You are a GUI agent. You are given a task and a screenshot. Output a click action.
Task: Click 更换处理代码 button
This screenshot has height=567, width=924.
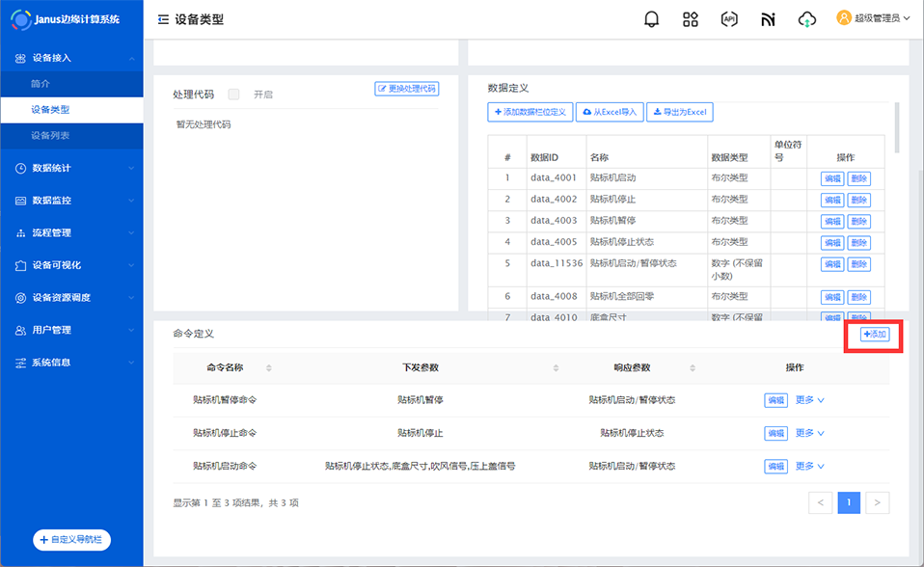(x=406, y=89)
